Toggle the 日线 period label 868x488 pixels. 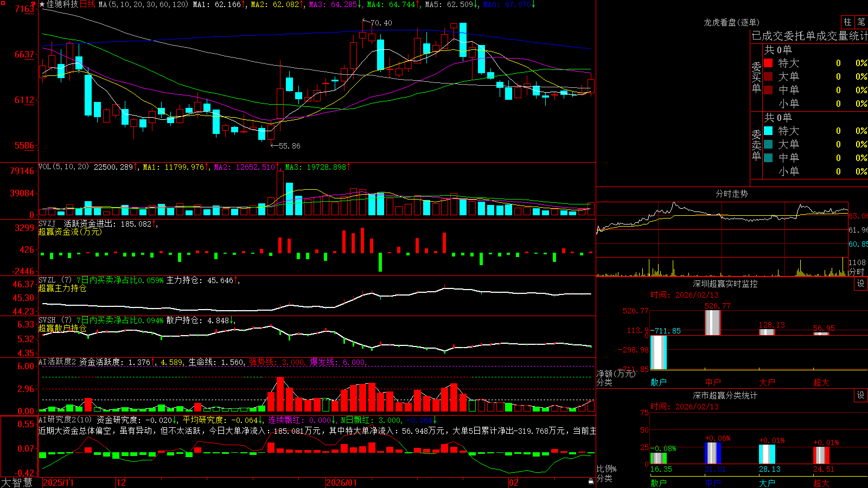point(87,4)
